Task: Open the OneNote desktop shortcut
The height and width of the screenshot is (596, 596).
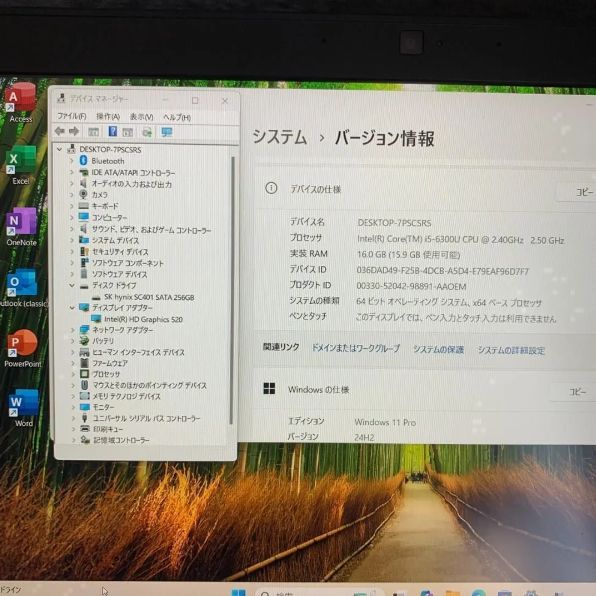Action: pos(21,227)
